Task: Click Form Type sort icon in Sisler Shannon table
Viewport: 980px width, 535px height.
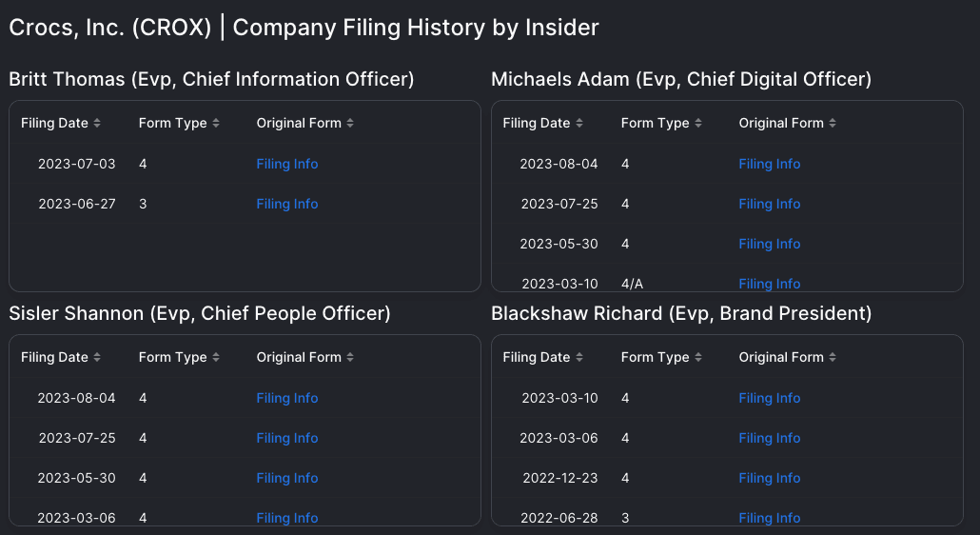Action: pyautogui.click(x=216, y=358)
